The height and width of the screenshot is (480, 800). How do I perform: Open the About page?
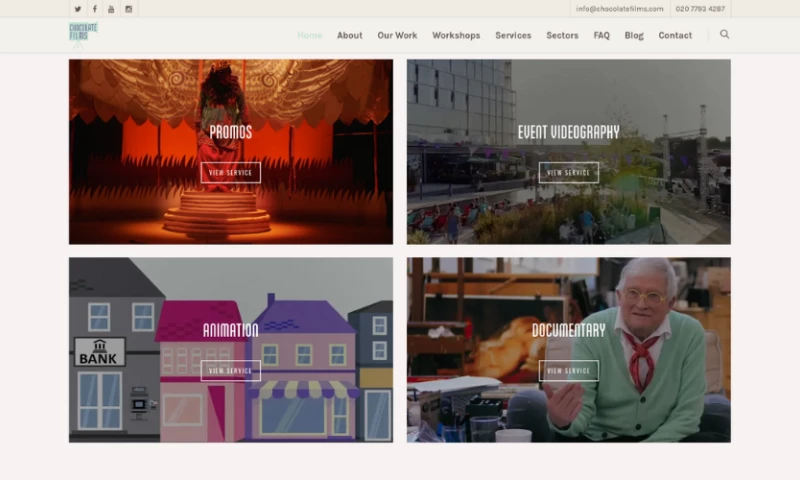coord(349,35)
